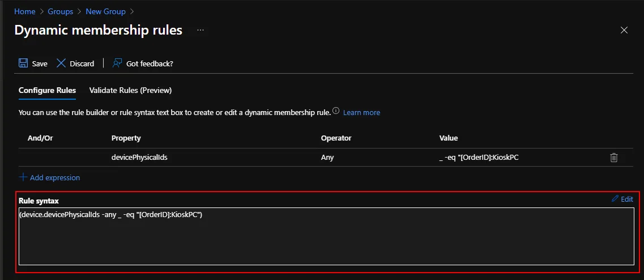Click the Discard X icon
The image size is (644, 280).
[x=61, y=63]
